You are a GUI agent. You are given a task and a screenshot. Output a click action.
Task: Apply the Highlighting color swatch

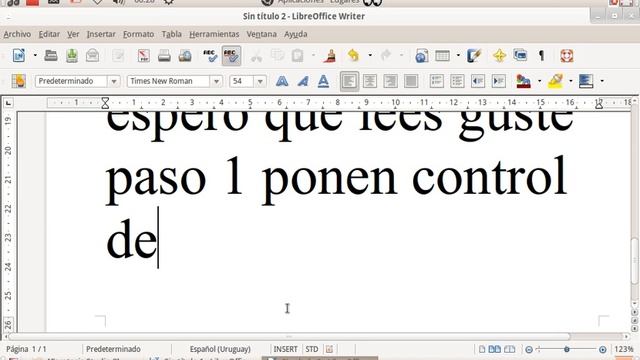pos(556,81)
